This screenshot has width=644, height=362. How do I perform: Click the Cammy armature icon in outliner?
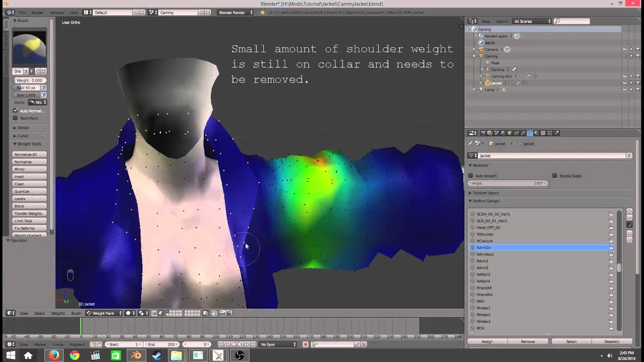481,56
